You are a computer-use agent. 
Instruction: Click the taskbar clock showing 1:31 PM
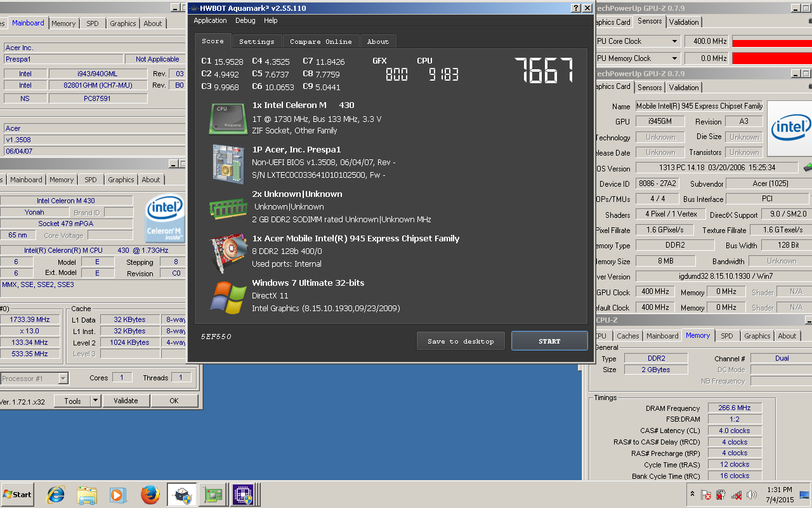pyautogui.click(x=780, y=495)
